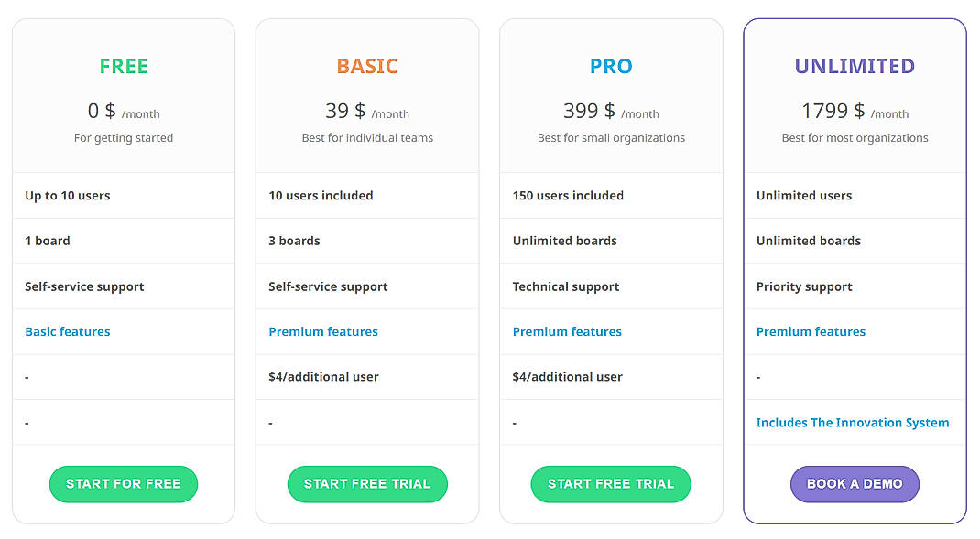Viewport: 980px width, 539px height.
Task: Open the Premium features link in Unlimited plan
Action: coord(810,331)
